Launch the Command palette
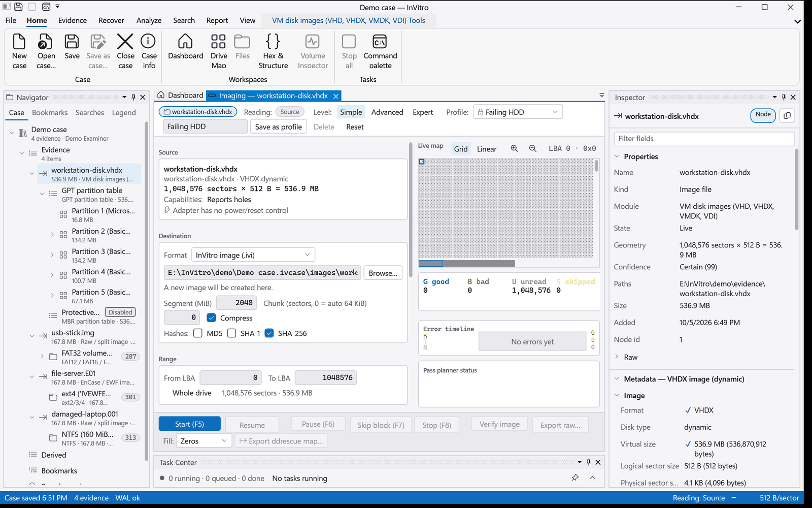Image resolution: width=812 pixels, height=508 pixels. 380,51
